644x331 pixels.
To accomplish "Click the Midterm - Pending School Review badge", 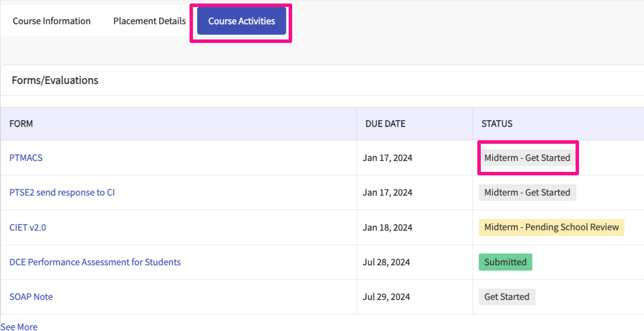I will click(x=551, y=227).
